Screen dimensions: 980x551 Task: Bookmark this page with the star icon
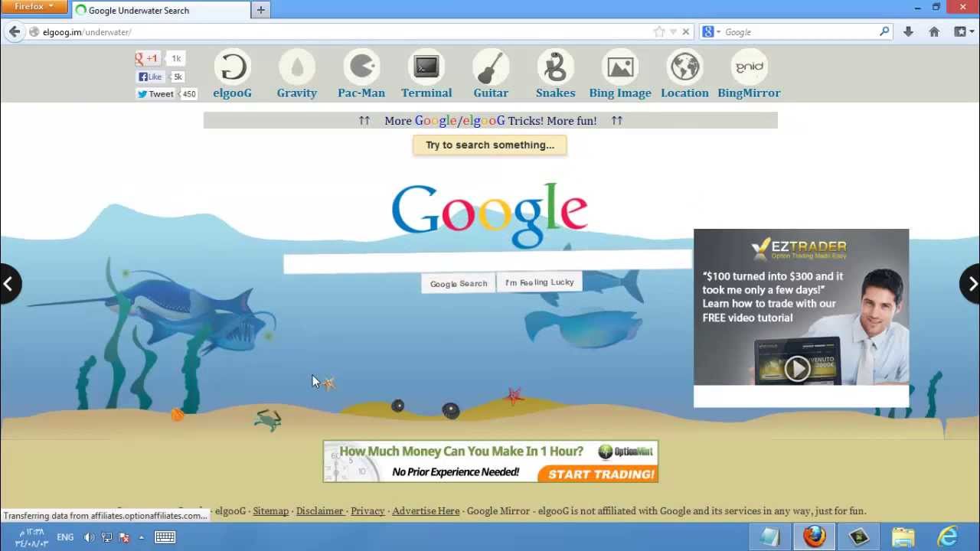(x=659, y=32)
